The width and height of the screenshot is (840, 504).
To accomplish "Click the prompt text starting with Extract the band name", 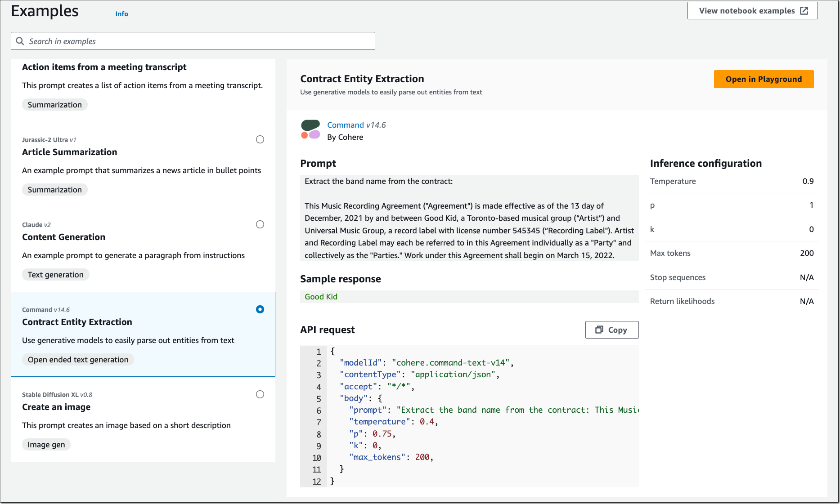I will coord(379,181).
